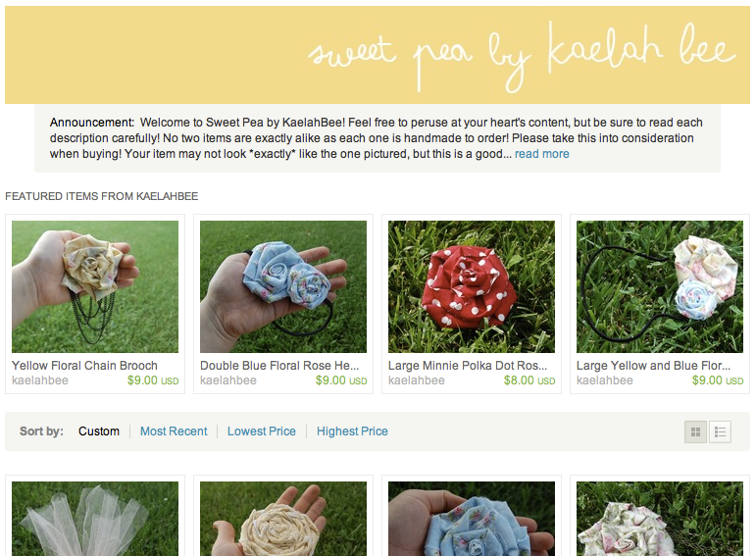Open Yellow Floral Chain Brooch thumbnail

point(95,286)
